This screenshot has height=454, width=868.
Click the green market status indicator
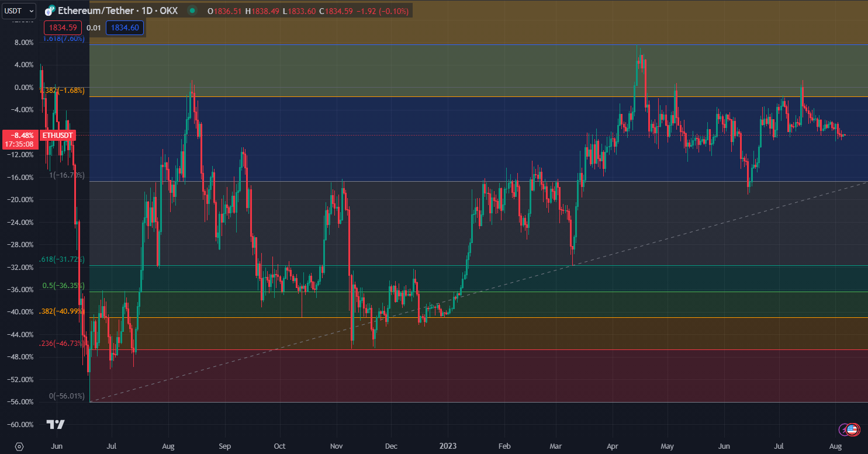[x=192, y=11]
